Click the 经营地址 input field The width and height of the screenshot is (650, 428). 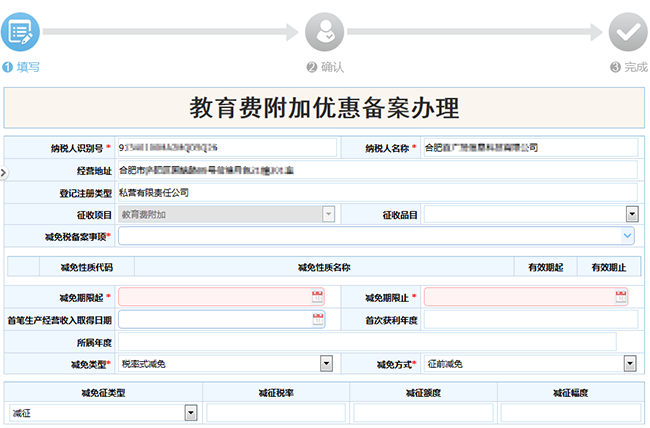click(x=377, y=170)
